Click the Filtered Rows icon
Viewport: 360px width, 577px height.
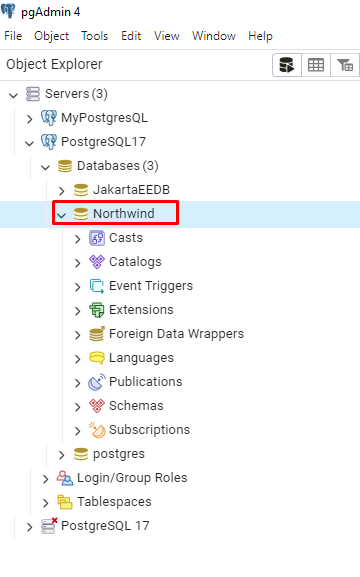(x=345, y=65)
